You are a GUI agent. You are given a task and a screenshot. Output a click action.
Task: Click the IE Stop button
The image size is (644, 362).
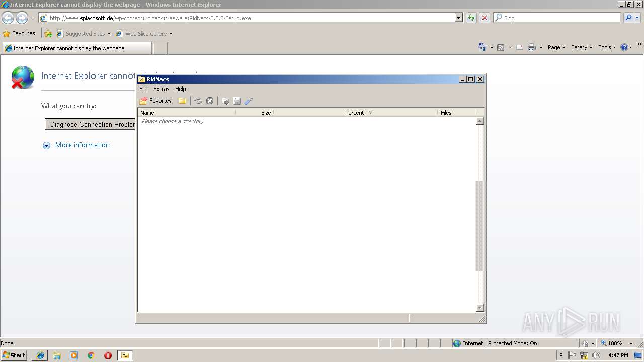(x=485, y=18)
